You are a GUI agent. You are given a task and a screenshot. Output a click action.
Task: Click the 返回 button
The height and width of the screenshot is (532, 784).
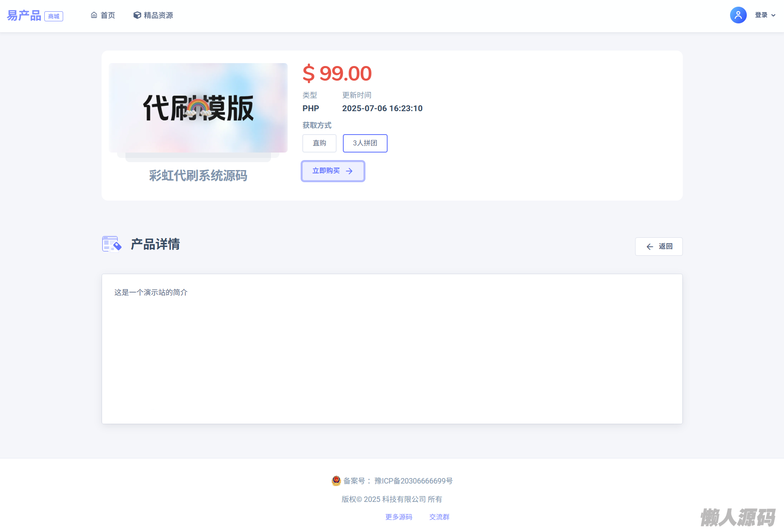659,247
